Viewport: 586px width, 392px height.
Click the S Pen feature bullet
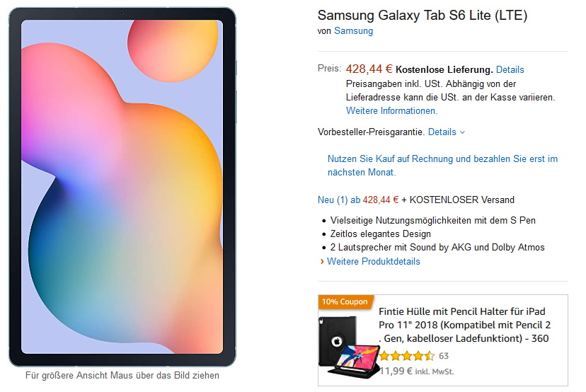click(433, 220)
